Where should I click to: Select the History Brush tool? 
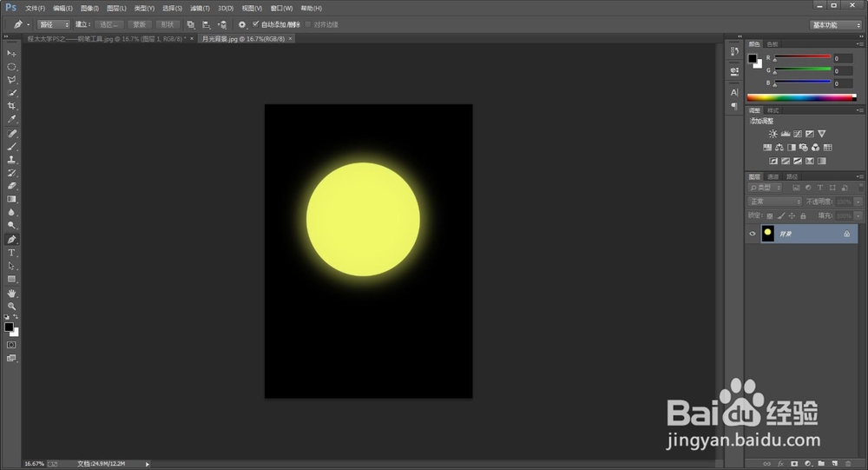pos(11,173)
